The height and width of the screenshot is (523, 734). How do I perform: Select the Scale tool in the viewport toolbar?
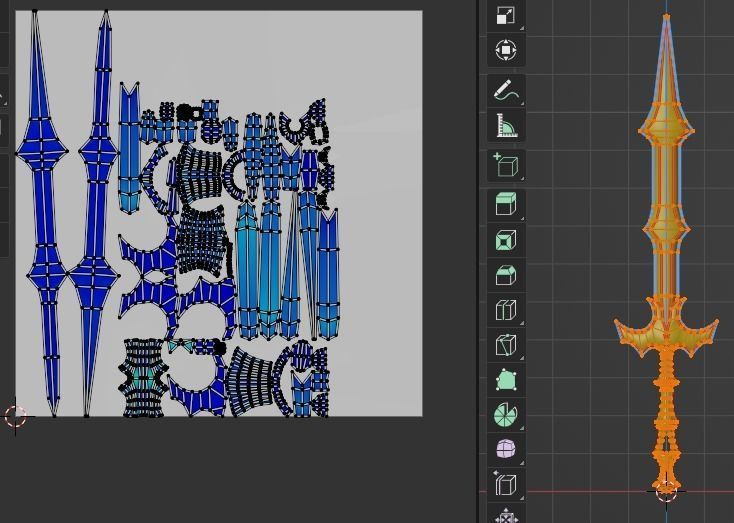[506, 15]
